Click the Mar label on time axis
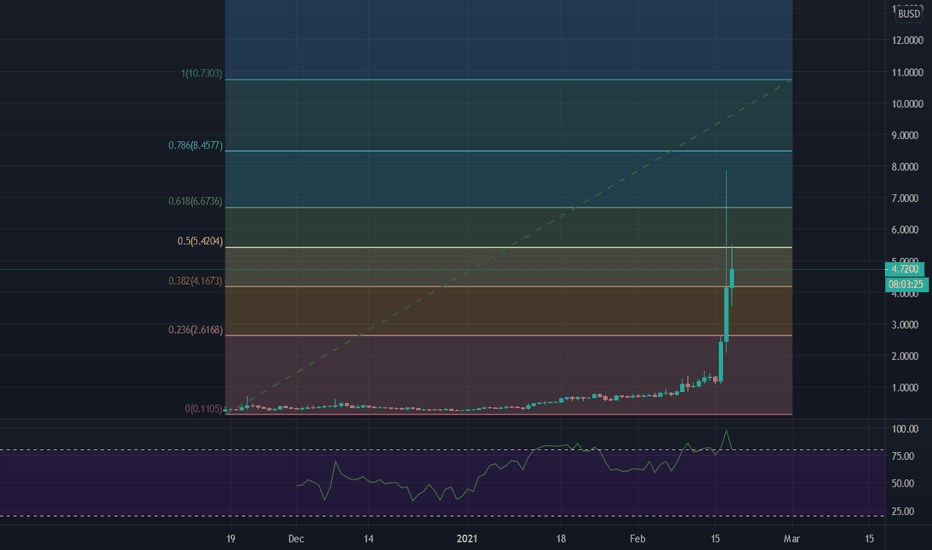This screenshot has height=550, width=932. [791, 539]
